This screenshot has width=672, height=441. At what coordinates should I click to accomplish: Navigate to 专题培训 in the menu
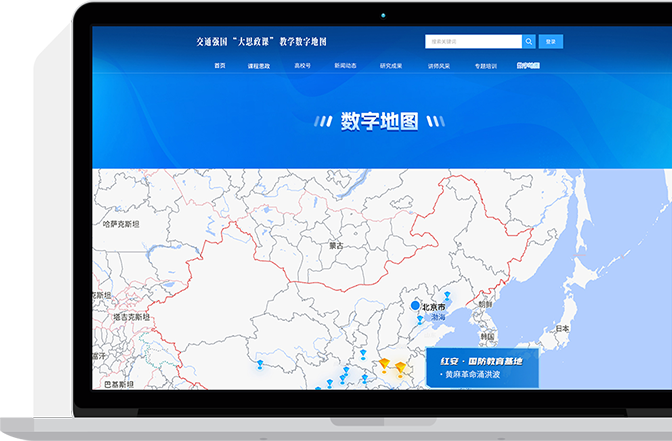point(485,65)
